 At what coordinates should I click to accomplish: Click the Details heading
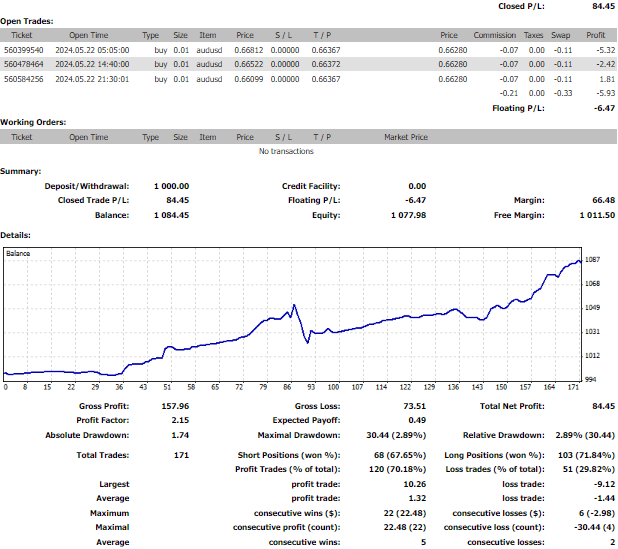click(x=15, y=235)
